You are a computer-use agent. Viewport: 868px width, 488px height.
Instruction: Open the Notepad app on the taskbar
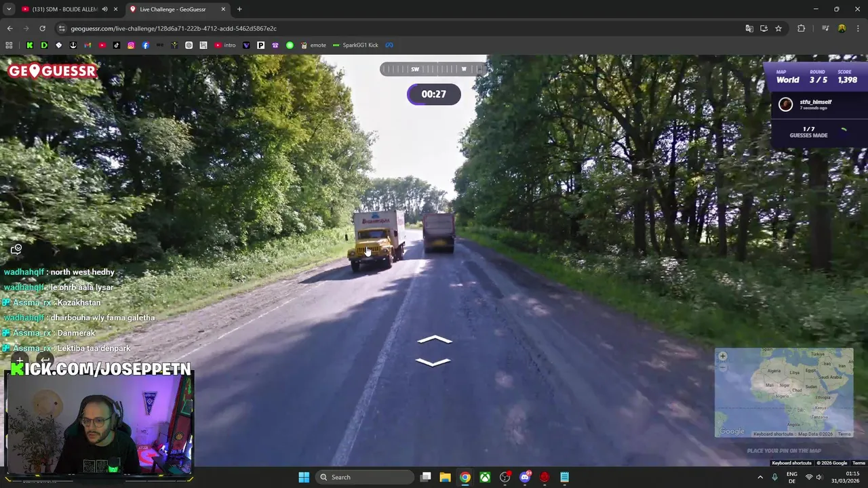point(564,477)
